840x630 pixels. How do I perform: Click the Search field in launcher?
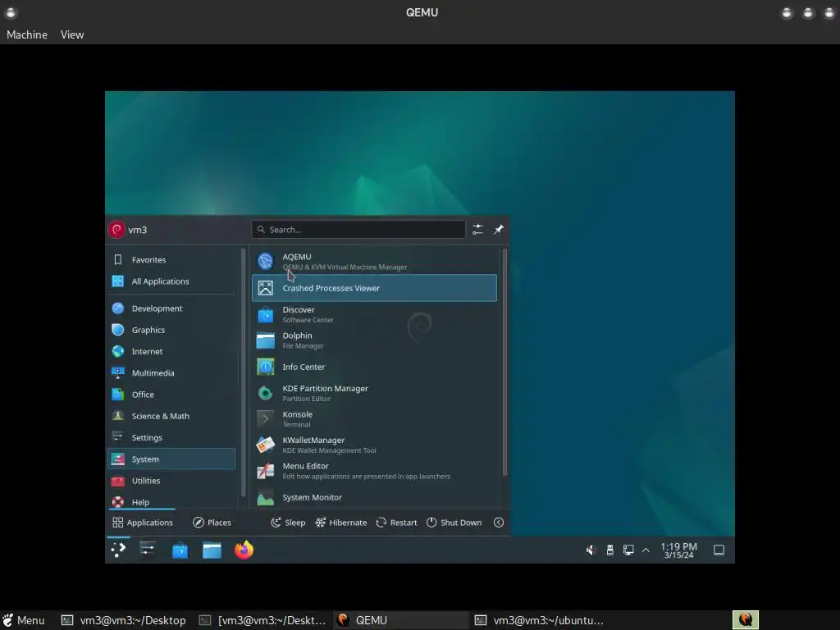click(358, 230)
